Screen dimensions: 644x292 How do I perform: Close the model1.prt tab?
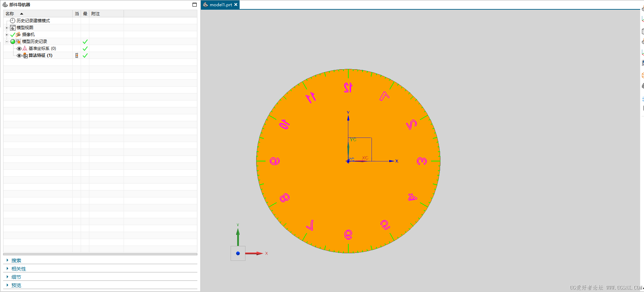(x=236, y=5)
